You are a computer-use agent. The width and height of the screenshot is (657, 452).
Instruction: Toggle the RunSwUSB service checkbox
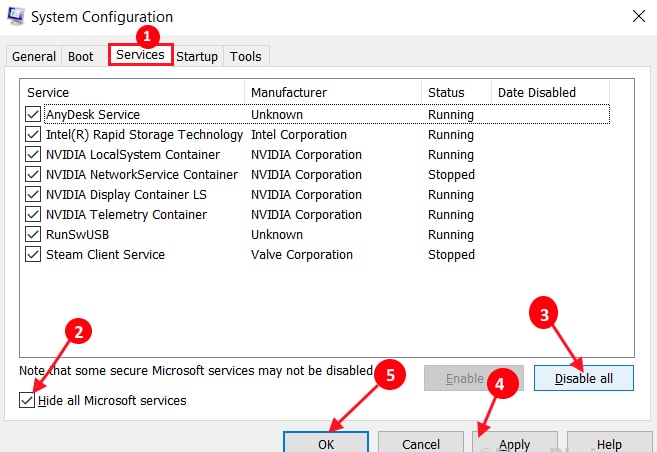33,234
